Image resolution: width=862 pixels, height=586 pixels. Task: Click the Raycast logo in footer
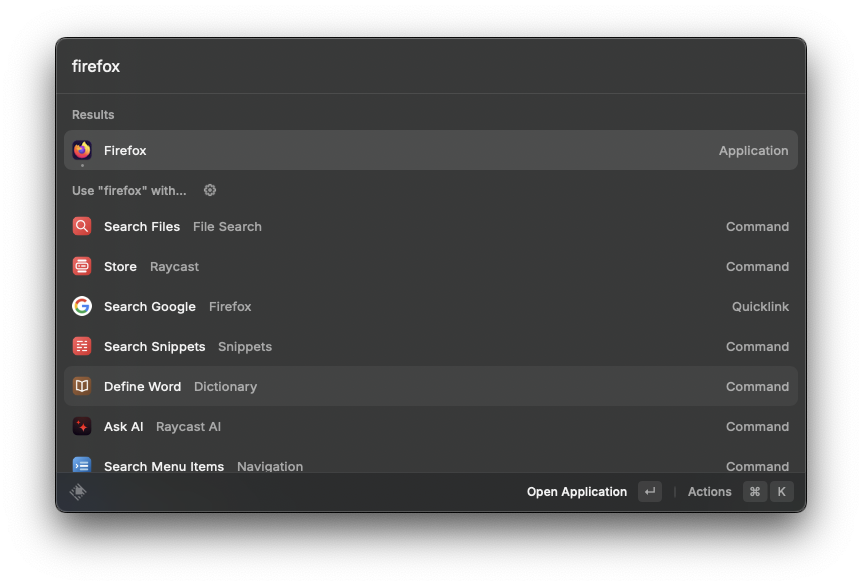(x=78, y=491)
